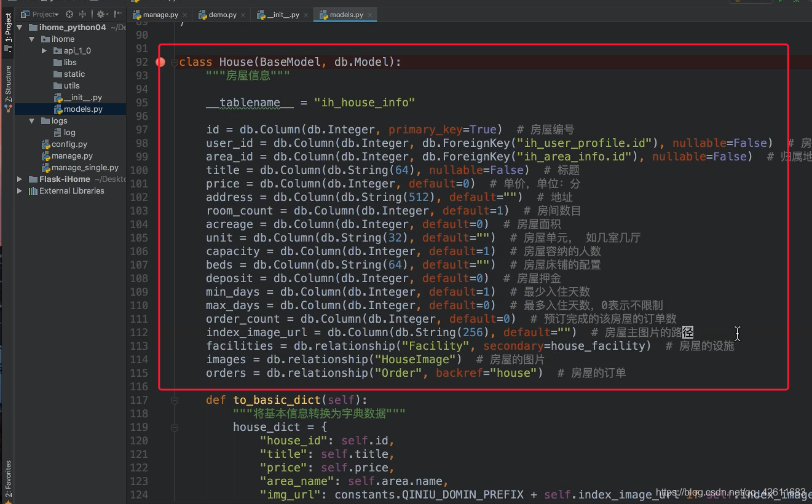
Task: Open the Project panel settings gear
Action: click(101, 14)
